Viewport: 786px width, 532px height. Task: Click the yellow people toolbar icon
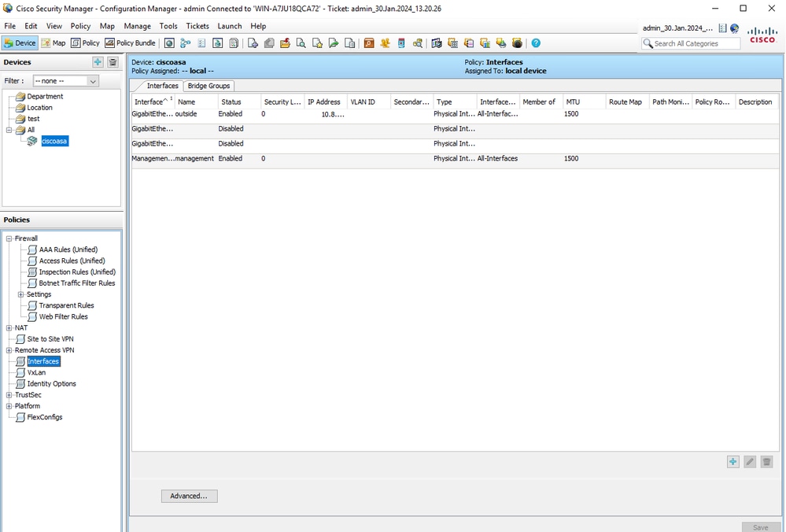pos(385,43)
